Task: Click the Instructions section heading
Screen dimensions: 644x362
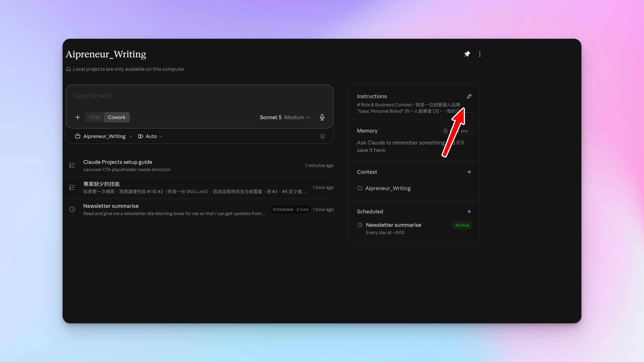Action: pos(372,96)
